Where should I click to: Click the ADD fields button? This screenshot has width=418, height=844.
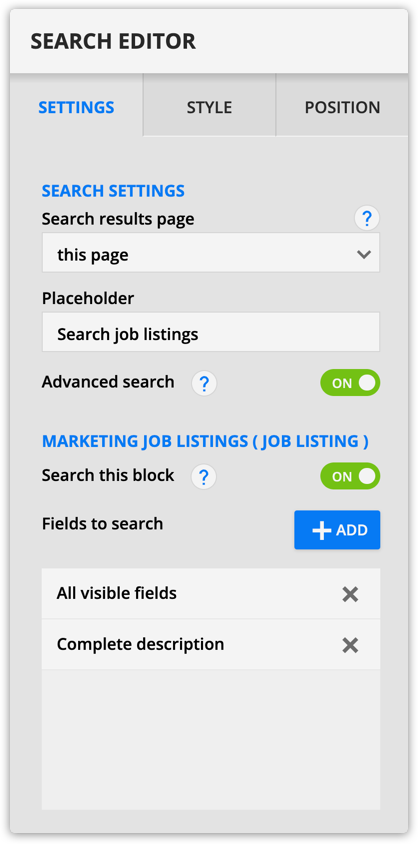coord(337,530)
